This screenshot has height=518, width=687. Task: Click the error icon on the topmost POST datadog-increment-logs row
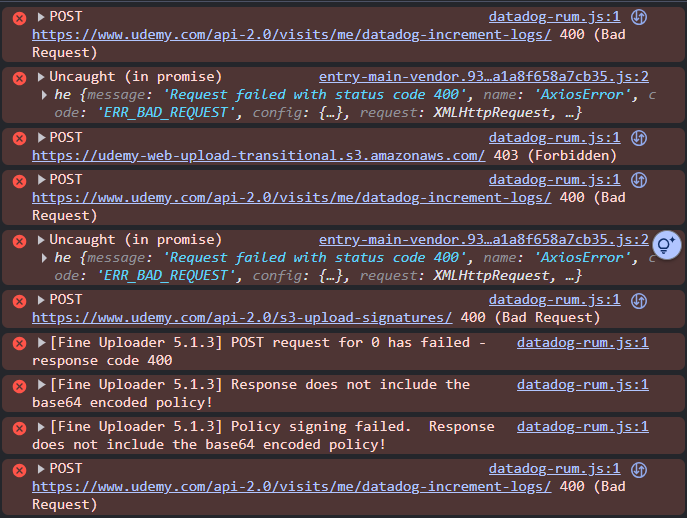click(19, 18)
